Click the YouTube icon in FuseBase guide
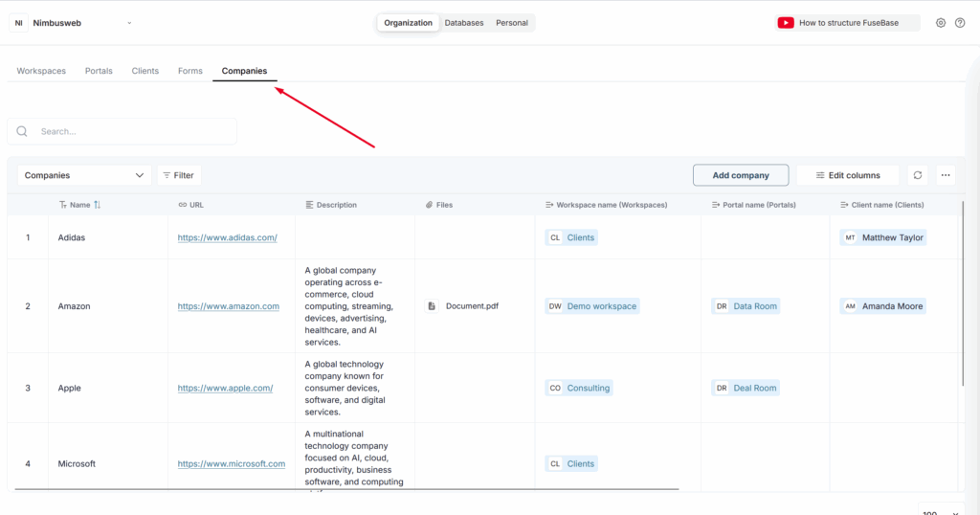The width and height of the screenshot is (980, 515). 786,23
